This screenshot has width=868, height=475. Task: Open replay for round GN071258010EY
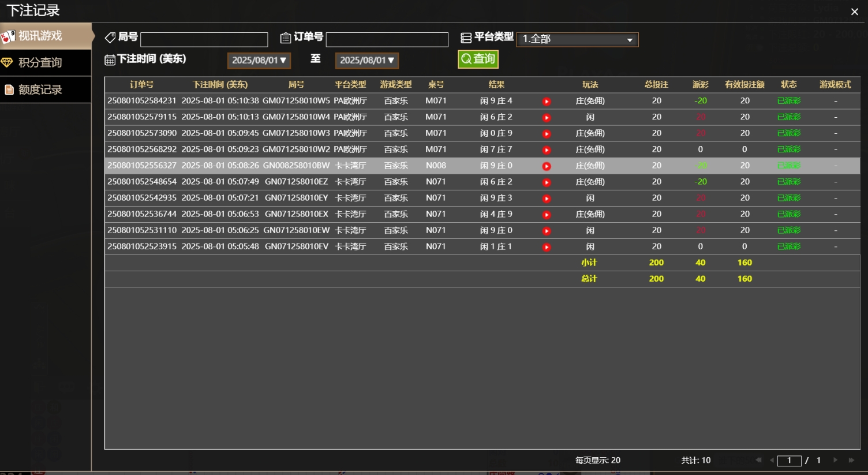point(546,199)
